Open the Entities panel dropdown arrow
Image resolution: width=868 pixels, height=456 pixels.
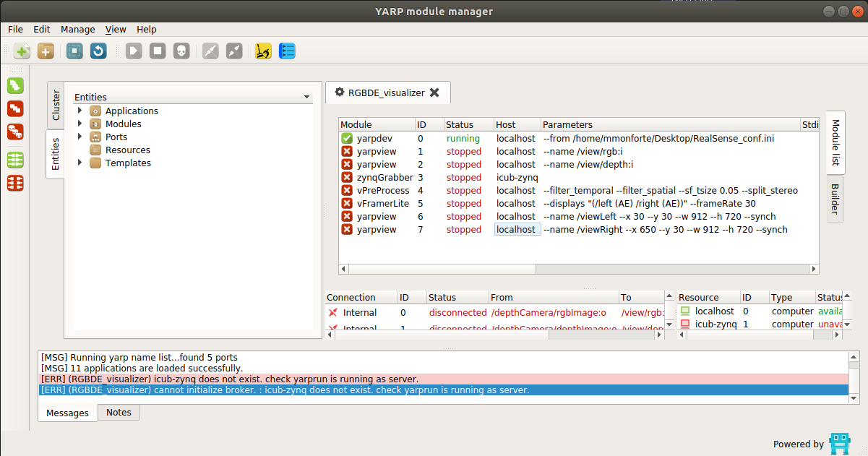306,97
